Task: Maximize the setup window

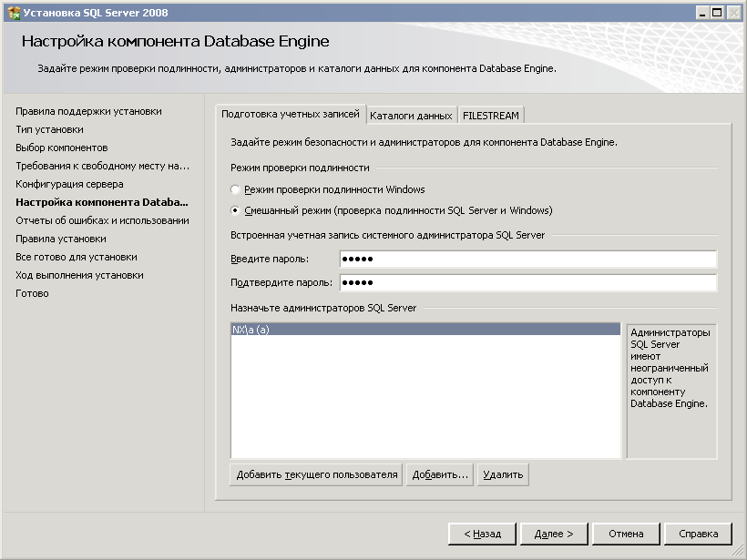Action: click(717, 13)
